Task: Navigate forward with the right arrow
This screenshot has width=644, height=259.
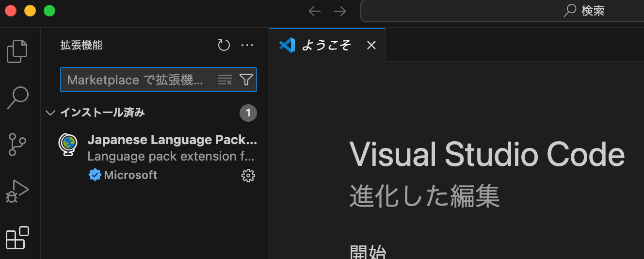Action: click(x=340, y=11)
